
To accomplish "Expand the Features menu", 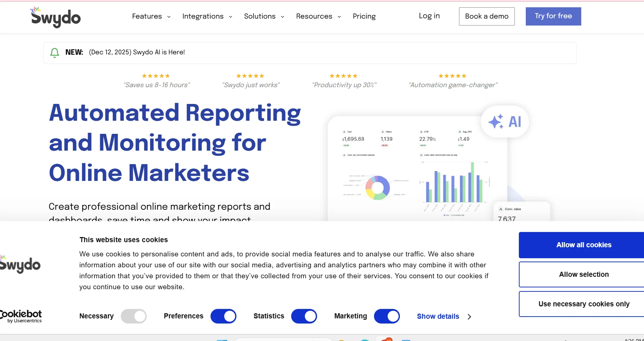I will (x=151, y=16).
